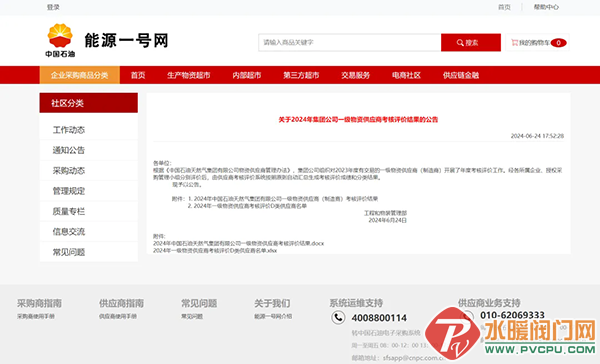
Task: Click the 系统运维支持 footer heading
Action: pyautogui.click(x=356, y=303)
